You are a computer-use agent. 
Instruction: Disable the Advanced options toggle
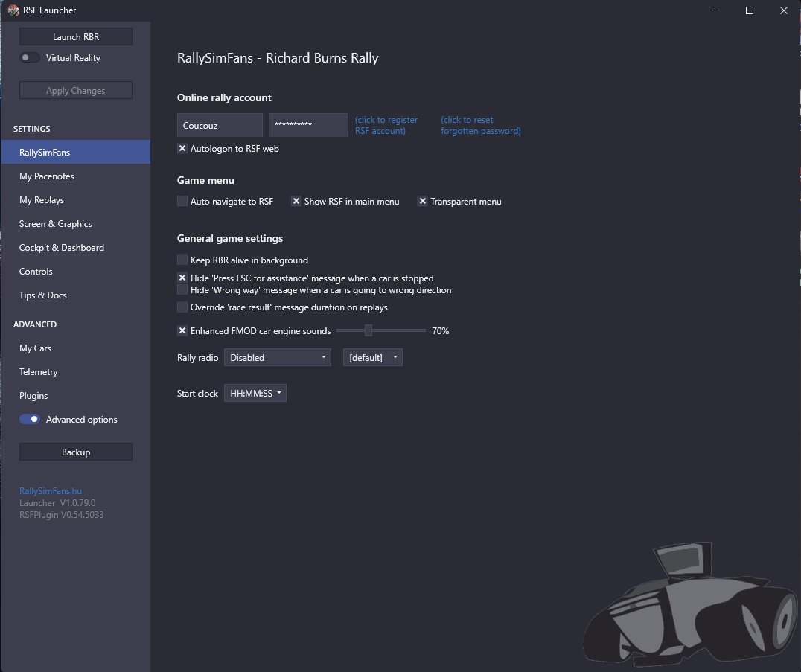point(30,420)
